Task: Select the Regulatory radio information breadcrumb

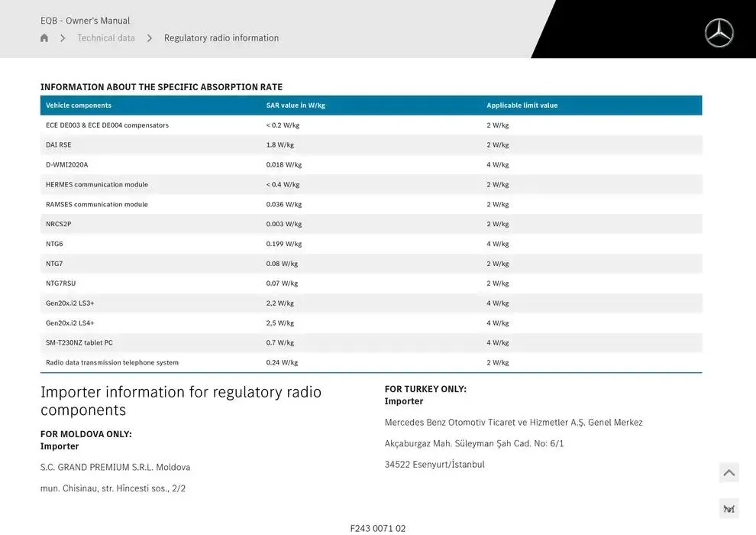Action: 221,38
